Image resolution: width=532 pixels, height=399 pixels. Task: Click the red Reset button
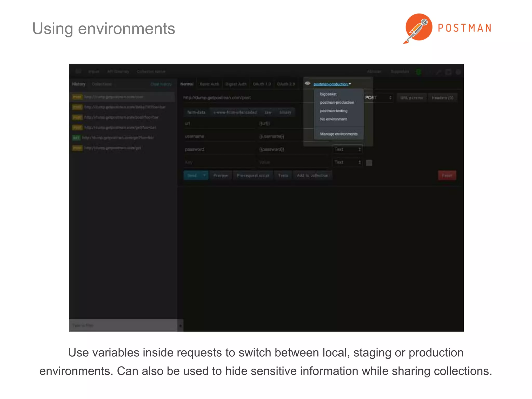447,175
